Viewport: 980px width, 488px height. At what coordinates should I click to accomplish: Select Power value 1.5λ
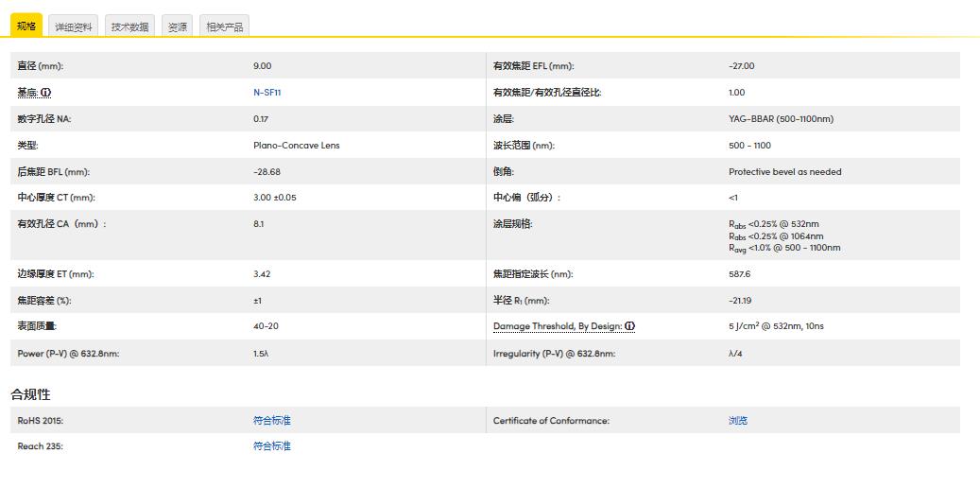coord(261,354)
